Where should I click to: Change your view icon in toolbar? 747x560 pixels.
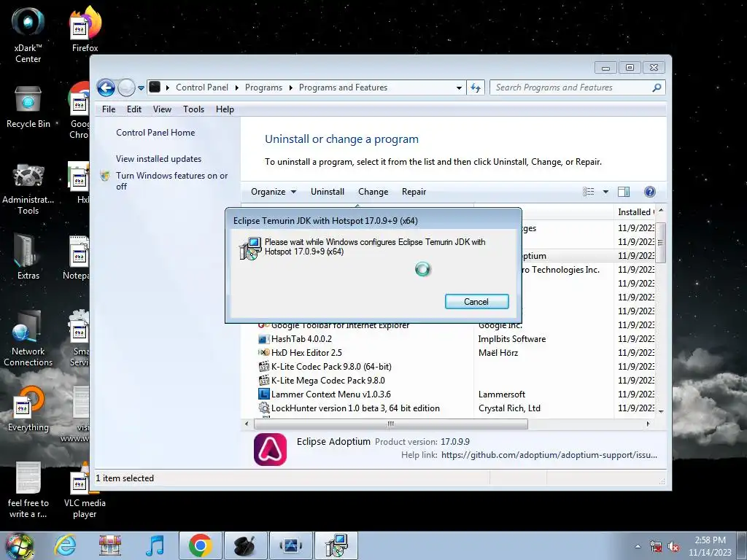pyautogui.click(x=589, y=192)
